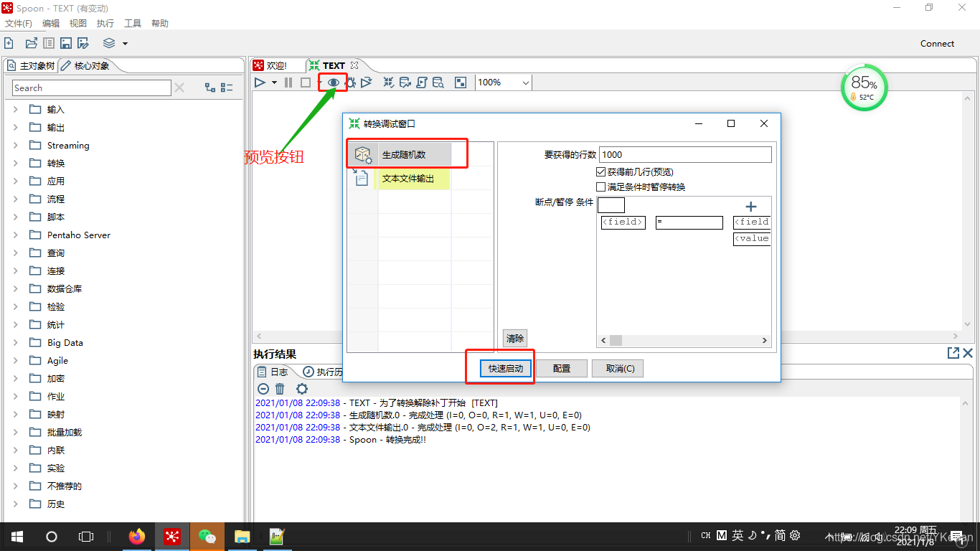
Task: Click the = comparator box
Action: (689, 222)
